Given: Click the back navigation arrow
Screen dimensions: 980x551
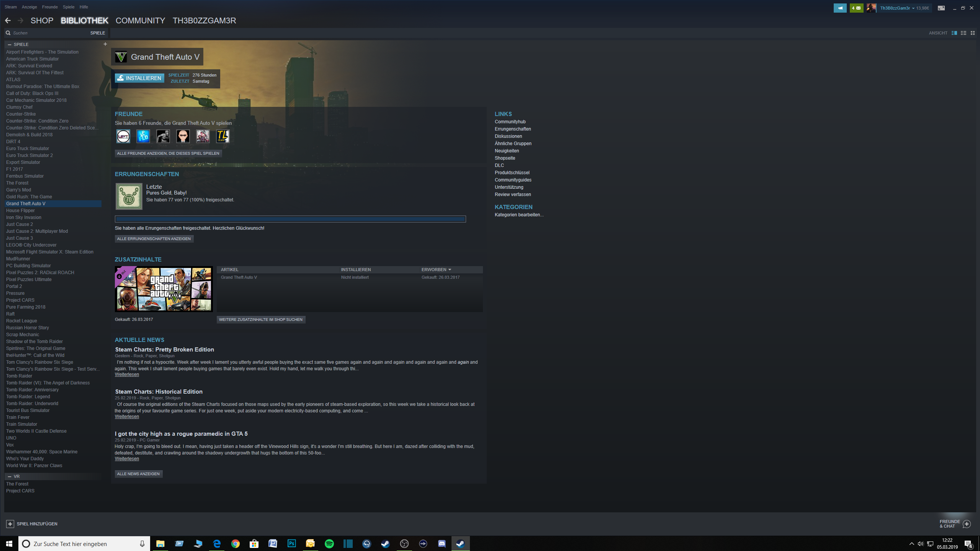Looking at the screenshot, I should click(x=8, y=21).
